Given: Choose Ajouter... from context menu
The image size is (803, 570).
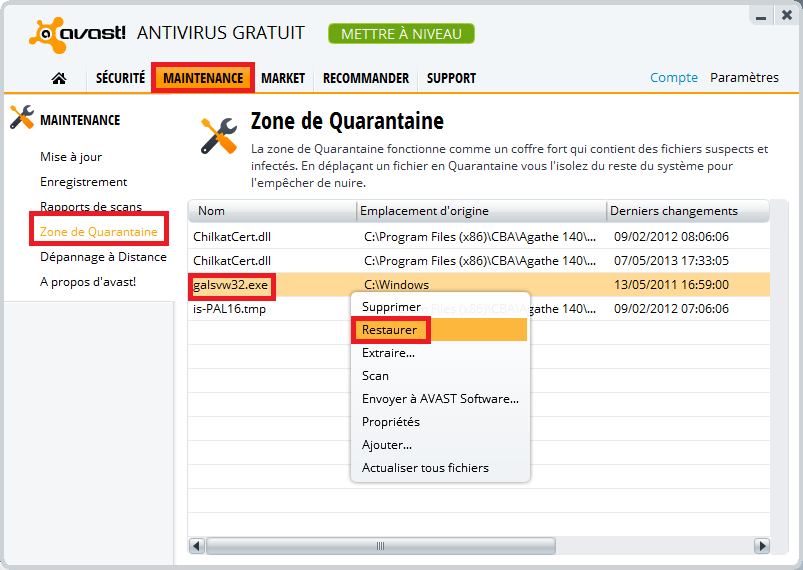Looking at the screenshot, I should [x=440, y=445].
